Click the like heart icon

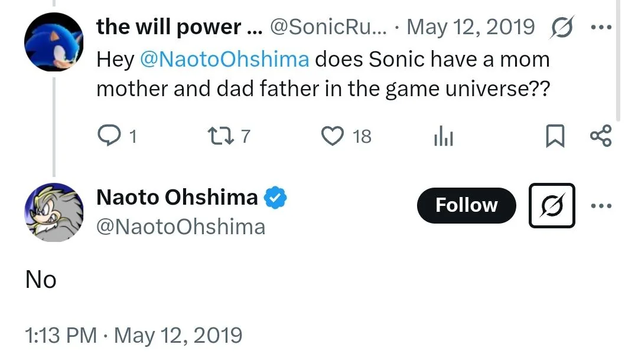[x=333, y=136]
